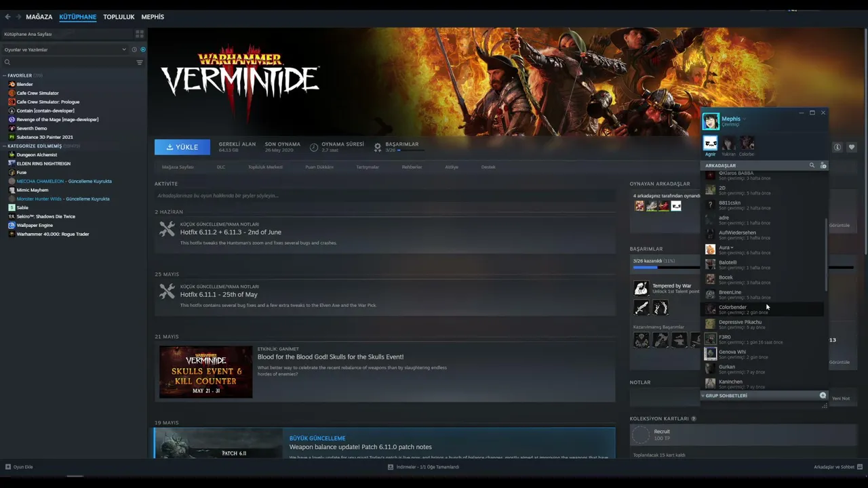Screen dimensions: 868x488
Task: Open the Destek support link
Action: (488, 167)
